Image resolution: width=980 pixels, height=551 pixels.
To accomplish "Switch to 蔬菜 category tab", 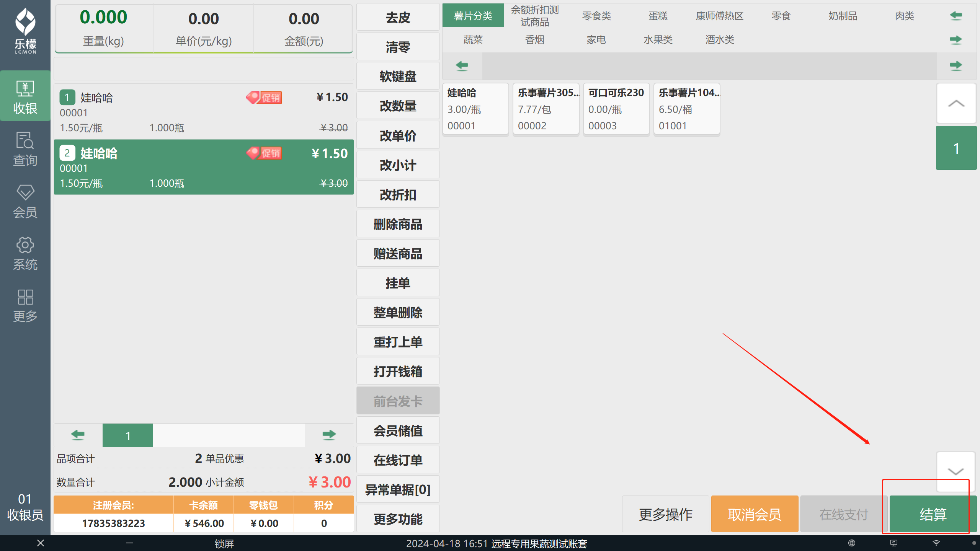I will click(473, 40).
